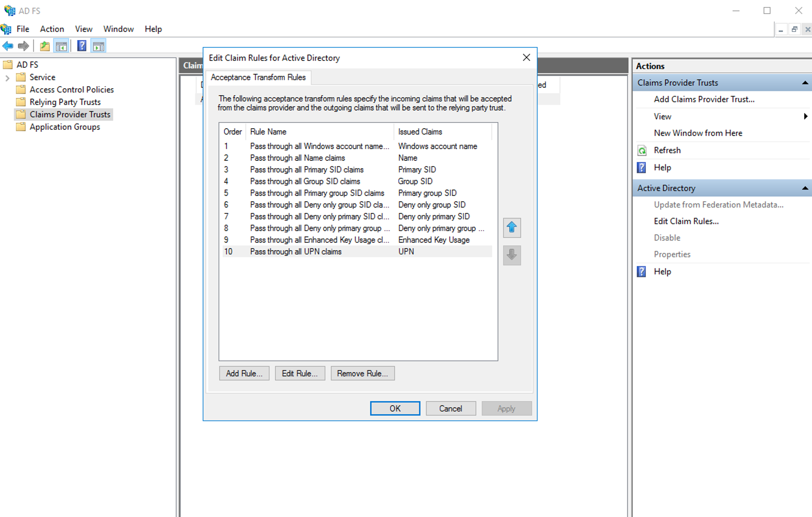
Task: Click the Rule Name column header
Action: tap(320, 132)
